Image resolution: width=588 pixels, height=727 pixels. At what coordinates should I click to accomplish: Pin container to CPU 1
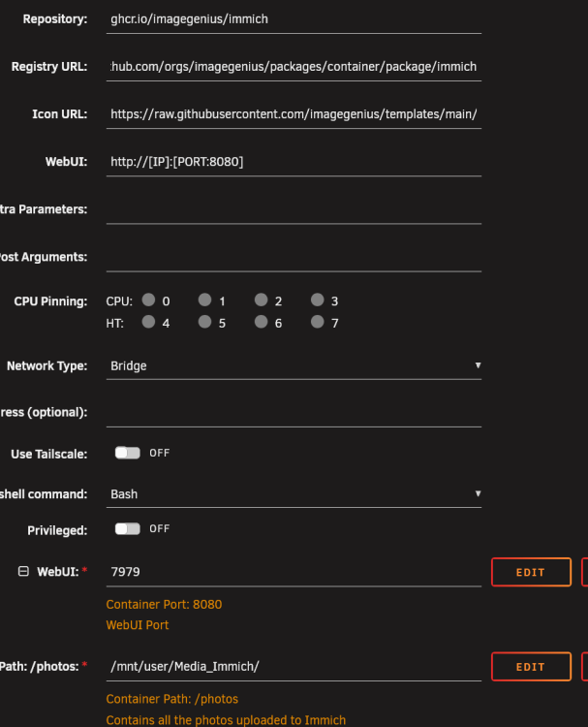(204, 300)
